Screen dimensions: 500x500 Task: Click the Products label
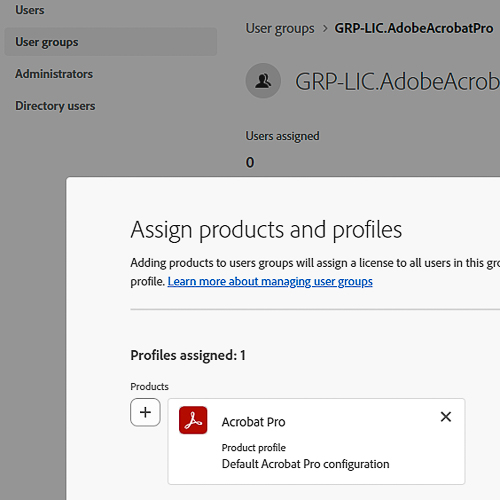149,387
